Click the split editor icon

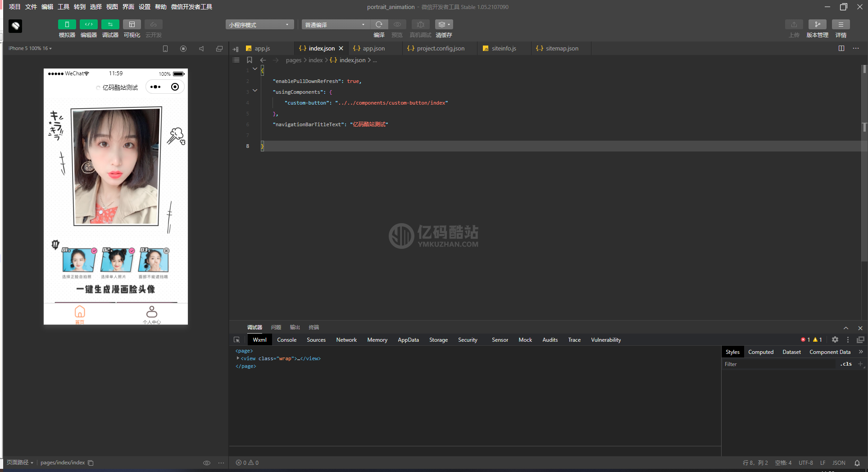[841, 48]
